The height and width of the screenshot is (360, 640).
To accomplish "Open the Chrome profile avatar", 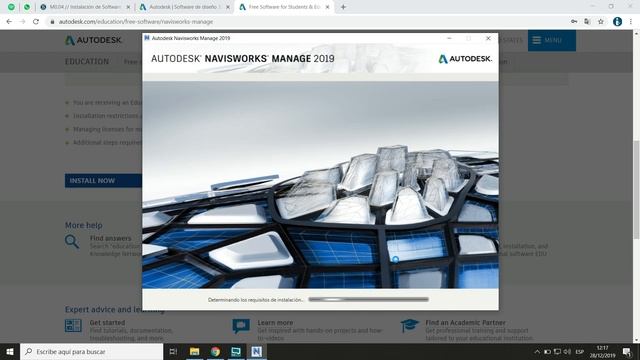I will pyautogui.click(x=617, y=22).
